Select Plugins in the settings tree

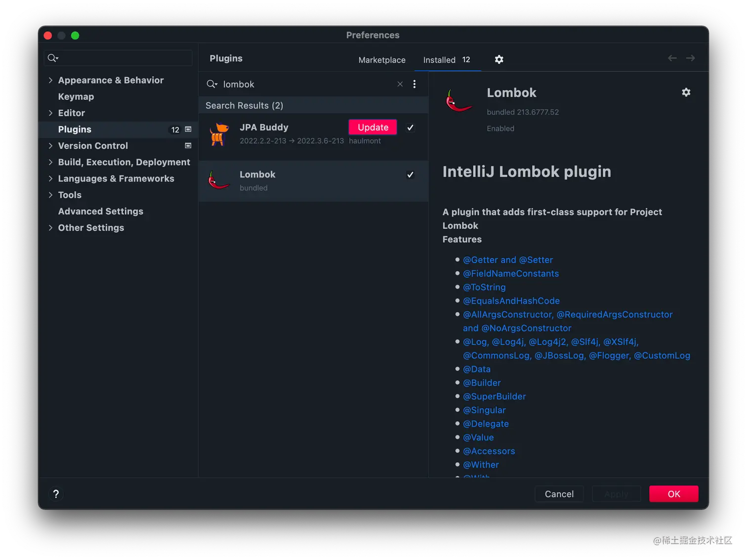coord(75,129)
